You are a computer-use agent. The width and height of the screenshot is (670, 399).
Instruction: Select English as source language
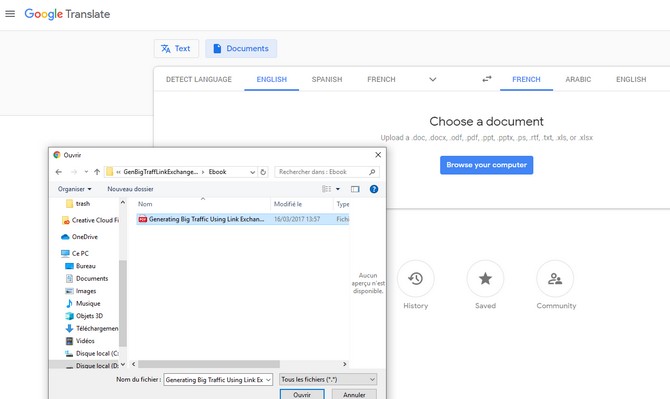[272, 79]
